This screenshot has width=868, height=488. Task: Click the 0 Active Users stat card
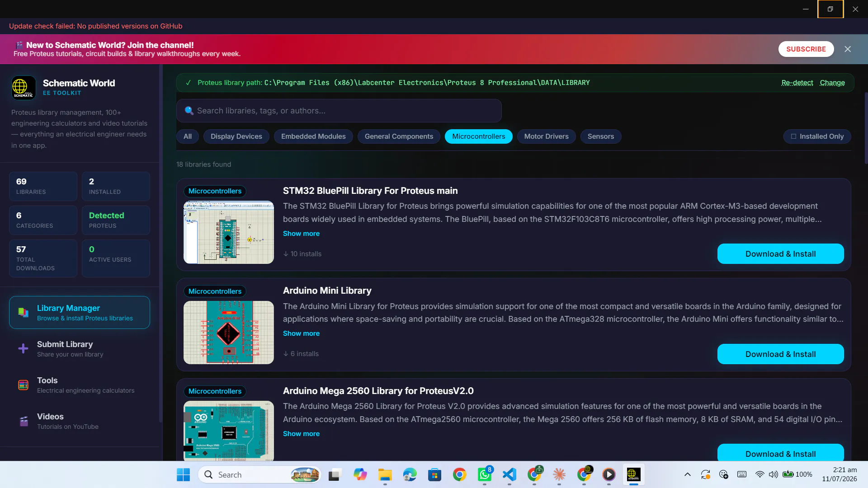(116, 258)
